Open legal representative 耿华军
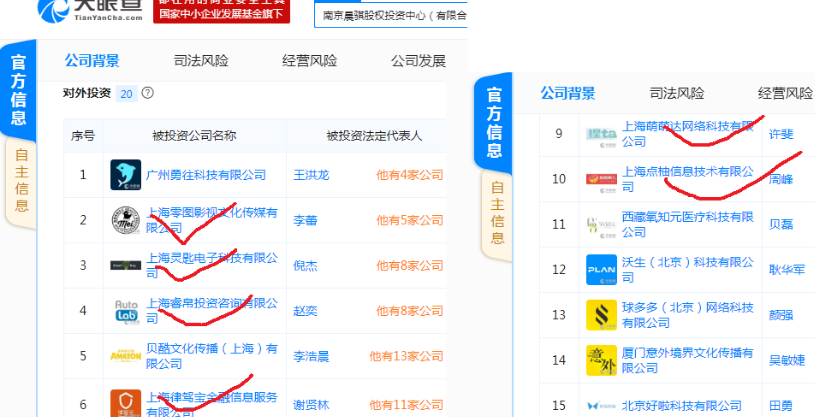Screen dimensions: 815x417 [x=787, y=270]
